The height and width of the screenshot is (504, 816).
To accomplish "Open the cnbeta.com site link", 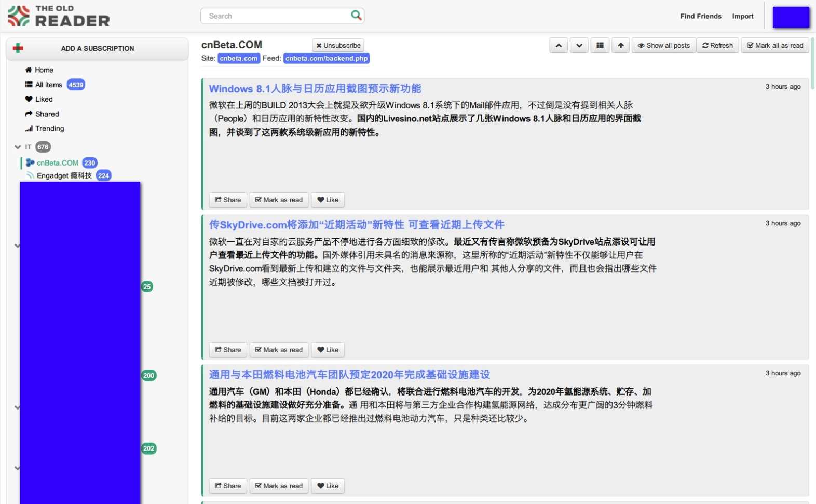I will (x=239, y=58).
